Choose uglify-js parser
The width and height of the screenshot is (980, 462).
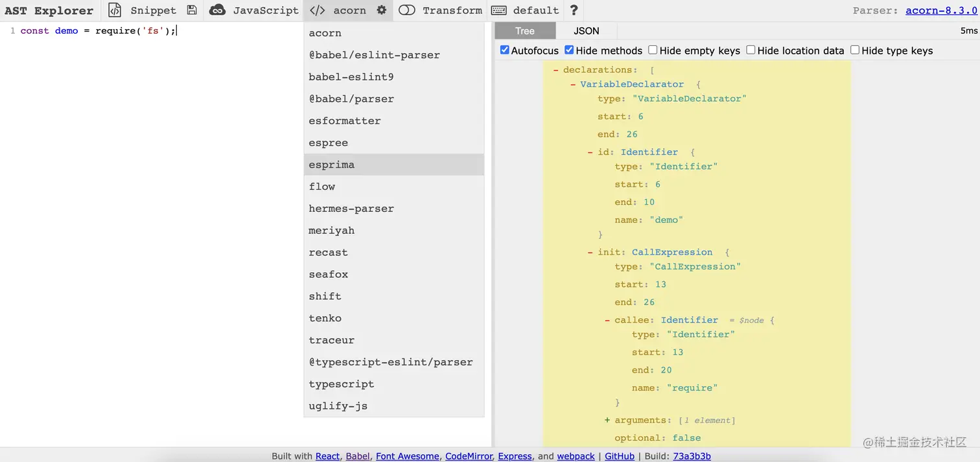tap(394, 406)
